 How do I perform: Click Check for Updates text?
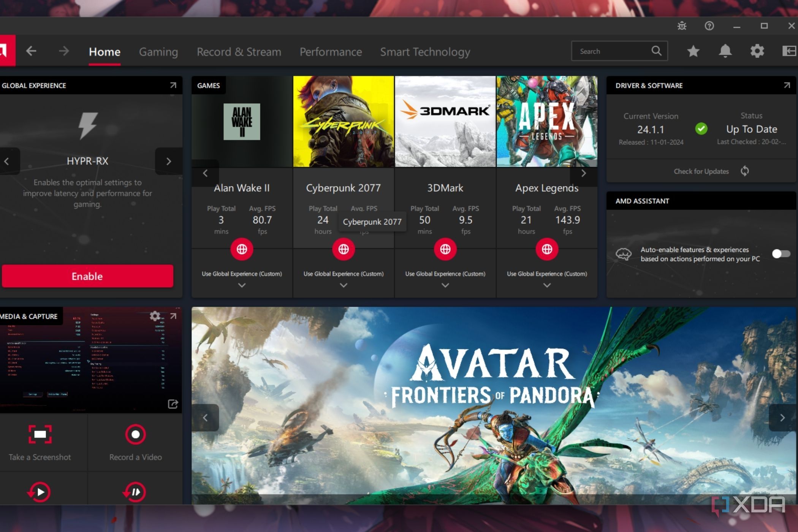(x=701, y=171)
